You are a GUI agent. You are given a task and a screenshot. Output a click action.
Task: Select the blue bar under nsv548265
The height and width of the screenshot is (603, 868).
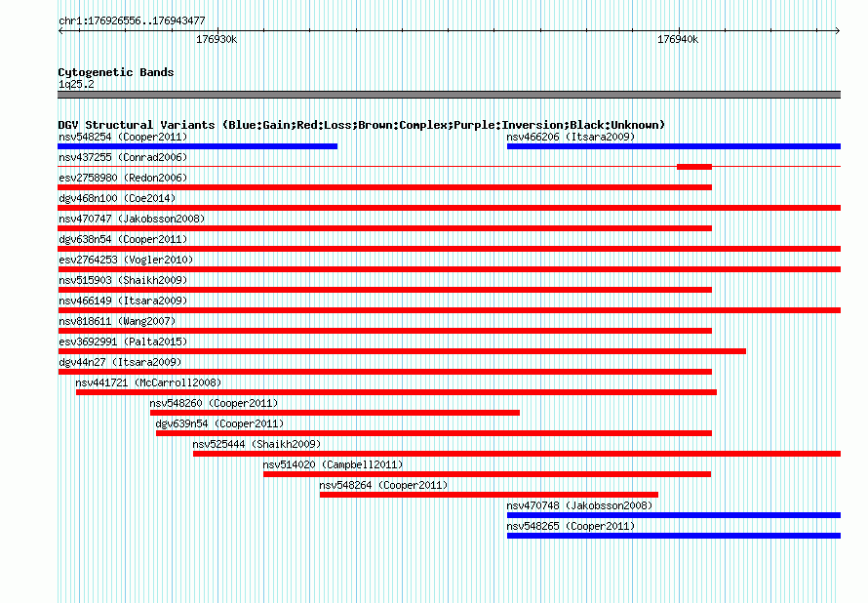tap(674, 536)
